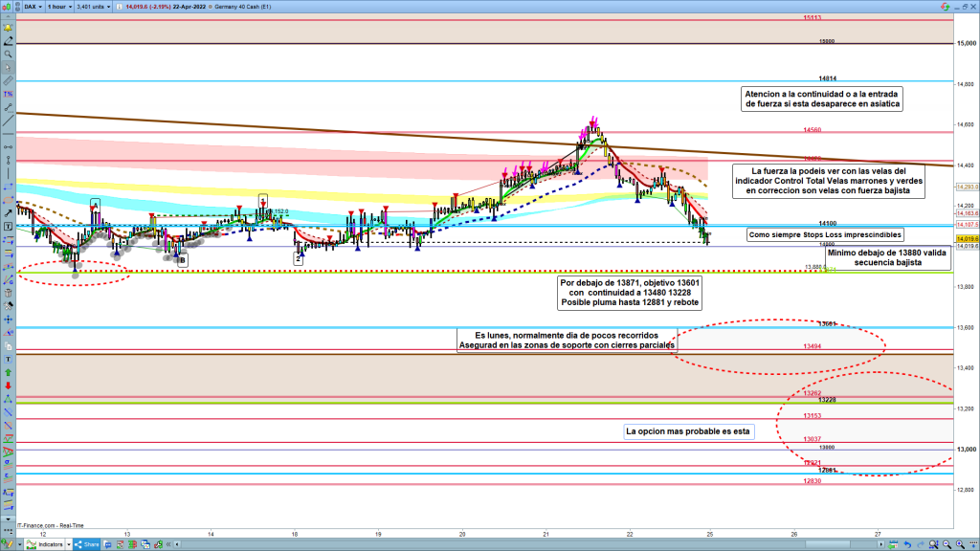980x551 pixels.
Task: Select the 'La opcion mas probable es esta' annotation
Action: [689, 431]
